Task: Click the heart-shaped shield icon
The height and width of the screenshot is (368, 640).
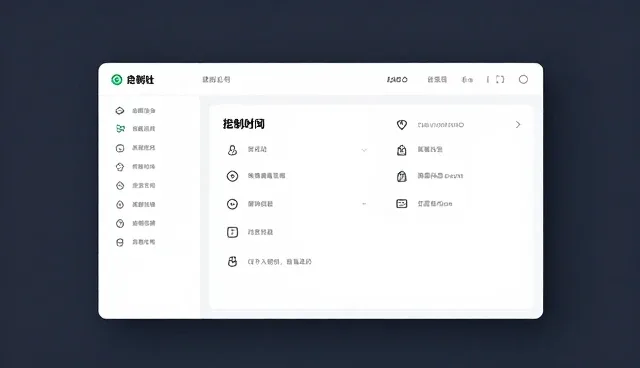Action: click(402, 125)
